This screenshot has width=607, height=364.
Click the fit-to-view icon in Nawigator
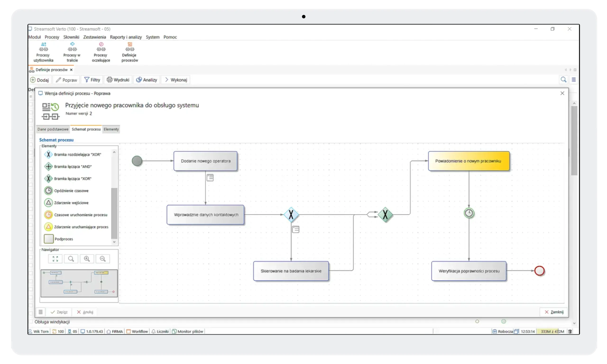55,259
